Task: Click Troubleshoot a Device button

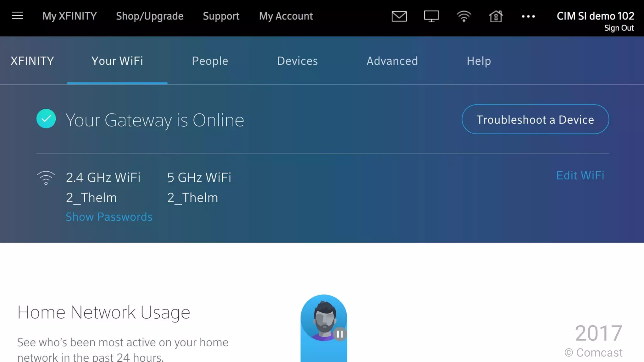Action: (535, 119)
